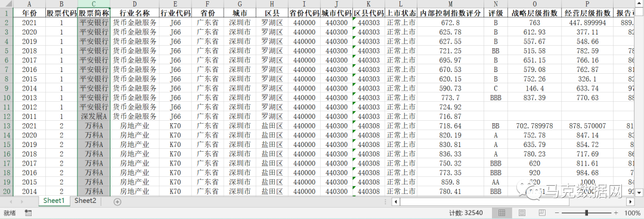Select column A header

[29, 4]
